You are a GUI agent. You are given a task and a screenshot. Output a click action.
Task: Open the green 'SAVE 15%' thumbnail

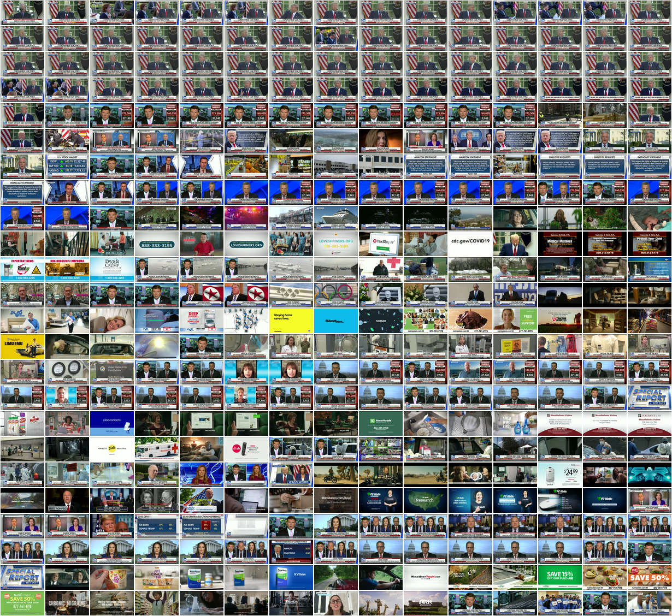pos(559,577)
